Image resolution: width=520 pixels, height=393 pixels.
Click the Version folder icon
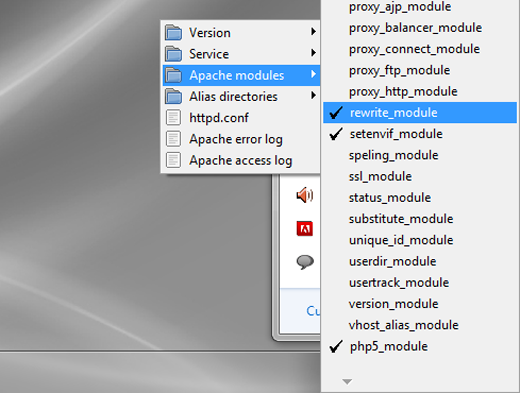coord(173,32)
